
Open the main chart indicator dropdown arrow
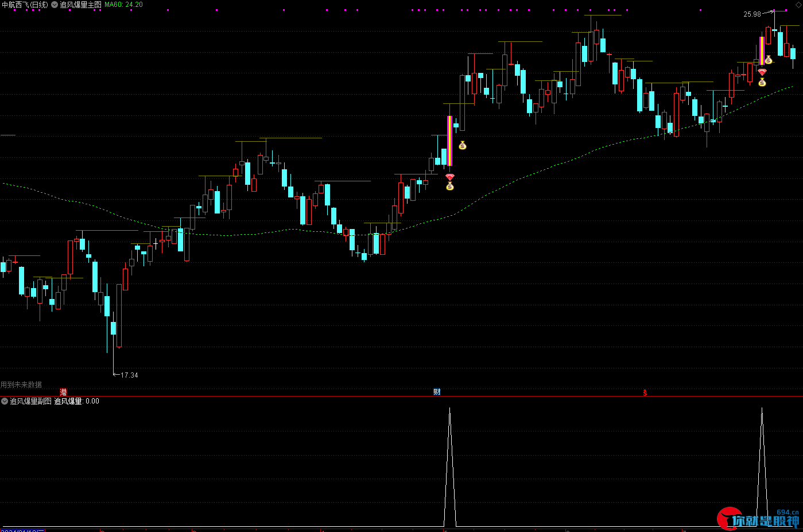tap(55, 5)
